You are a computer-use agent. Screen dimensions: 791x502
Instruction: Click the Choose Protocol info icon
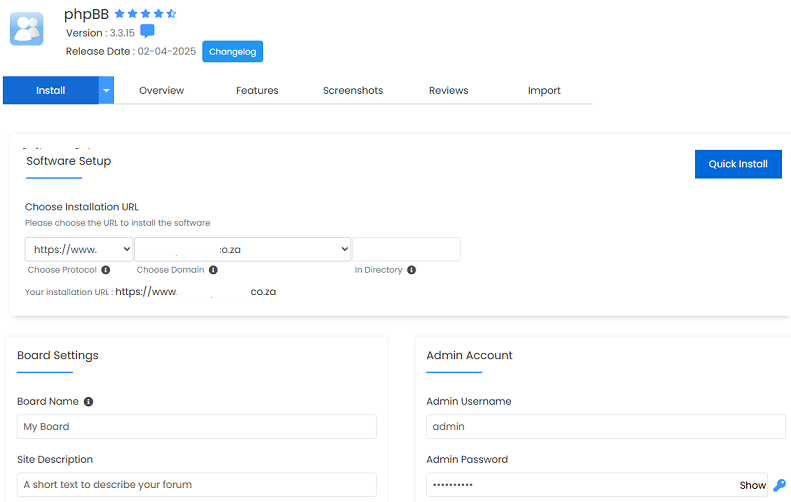(x=105, y=270)
